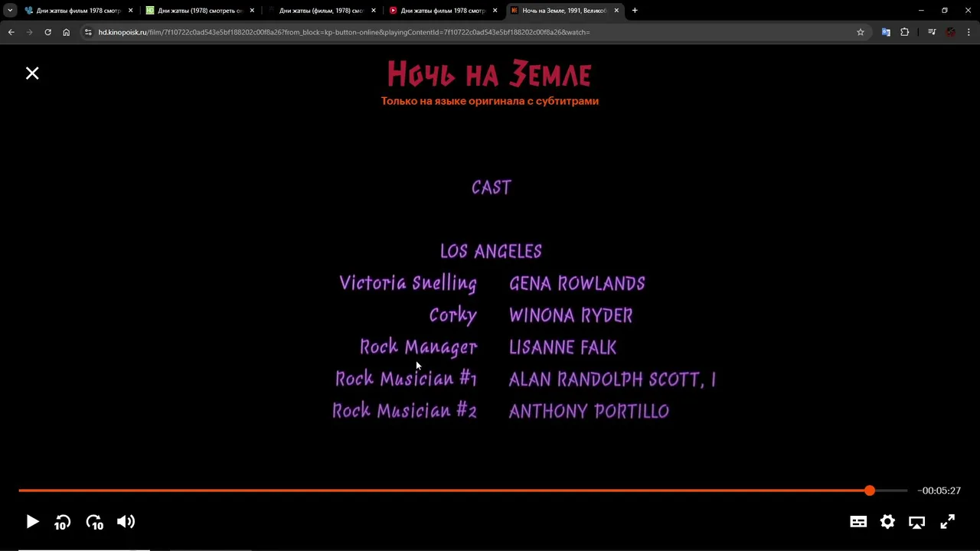The height and width of the screenshot is (551, 980).
Task: Click the 'Rock Musician #1' role
Action: tap(407, 379)
